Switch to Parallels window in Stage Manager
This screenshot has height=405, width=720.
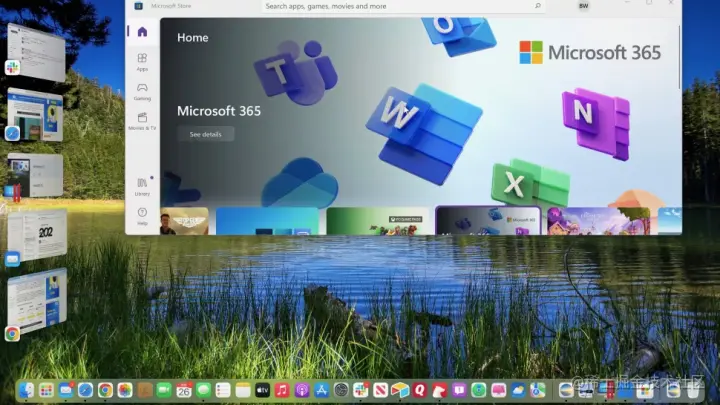35,175
